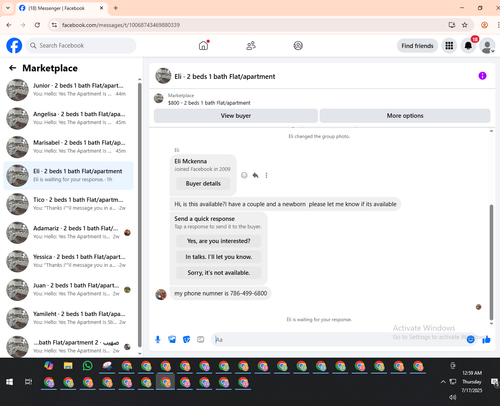The width and height of the screenshot is (500, 406).
Task: Go back with browser back arrow
Action: 9,25
